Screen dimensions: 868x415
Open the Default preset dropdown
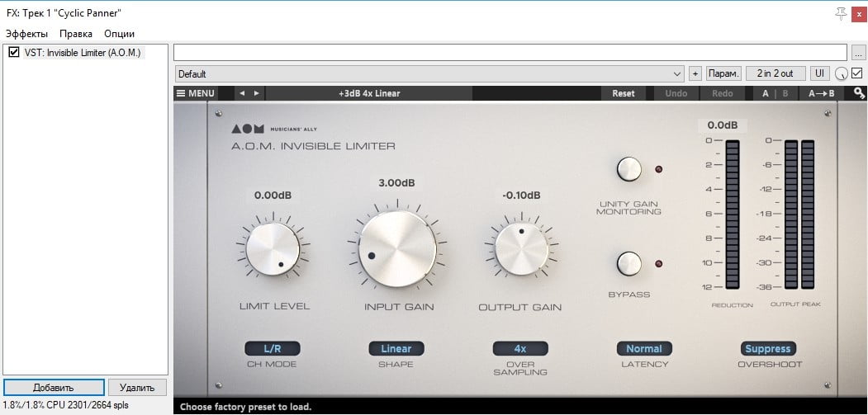click(430, 73)
